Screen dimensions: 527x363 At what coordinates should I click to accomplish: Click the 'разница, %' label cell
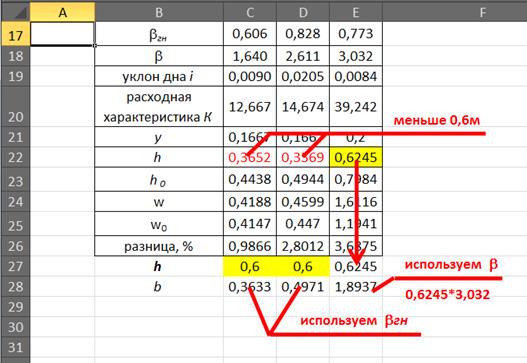[x=159, y=246]
